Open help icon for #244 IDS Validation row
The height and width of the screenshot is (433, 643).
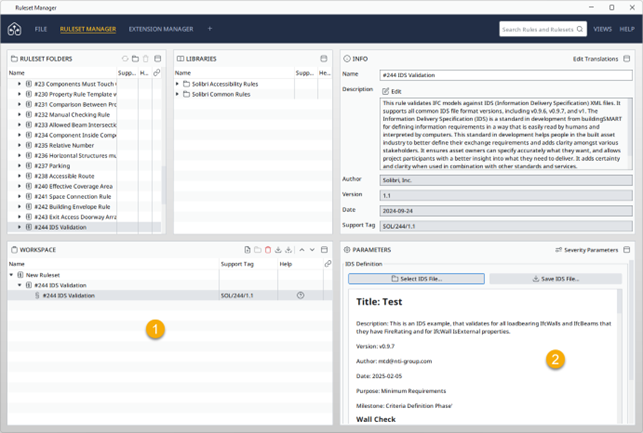301,295
